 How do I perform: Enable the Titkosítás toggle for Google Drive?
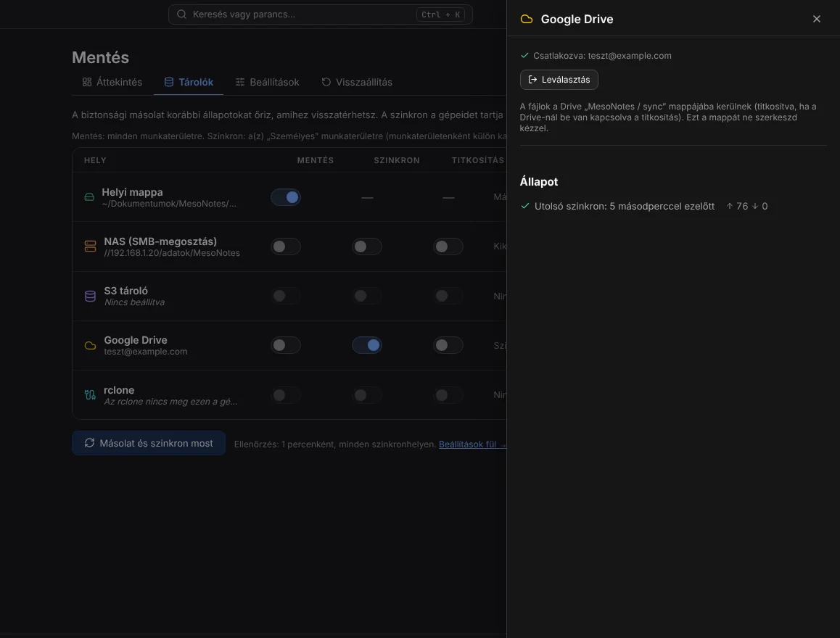click(x=448, y=345)
